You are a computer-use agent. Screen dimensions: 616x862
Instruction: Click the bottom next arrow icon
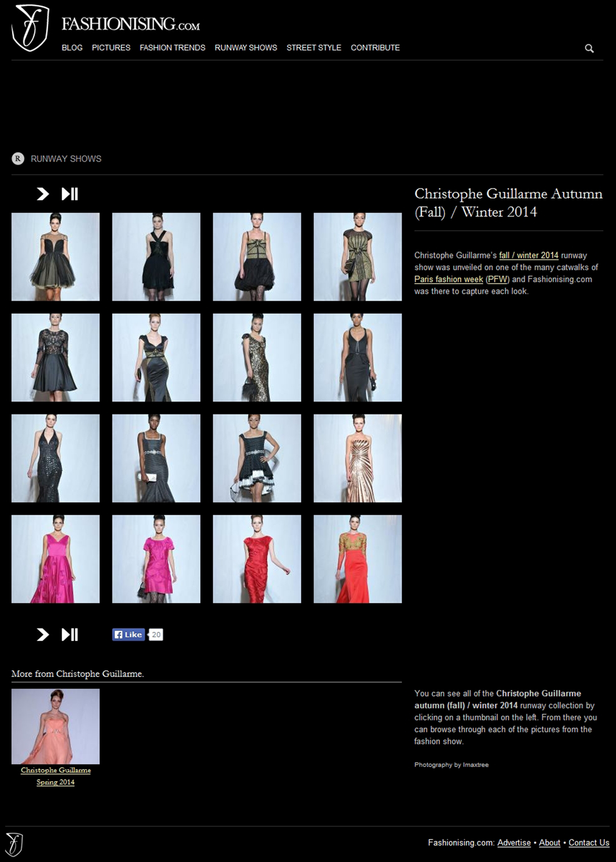43,635
